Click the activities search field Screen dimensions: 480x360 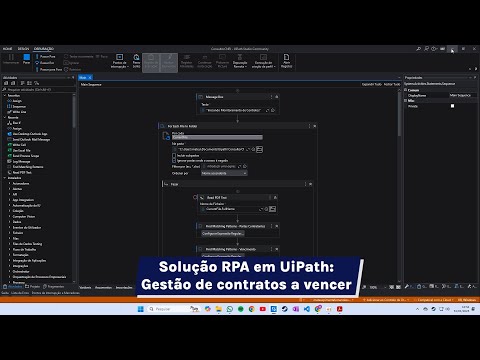(38, 90)
